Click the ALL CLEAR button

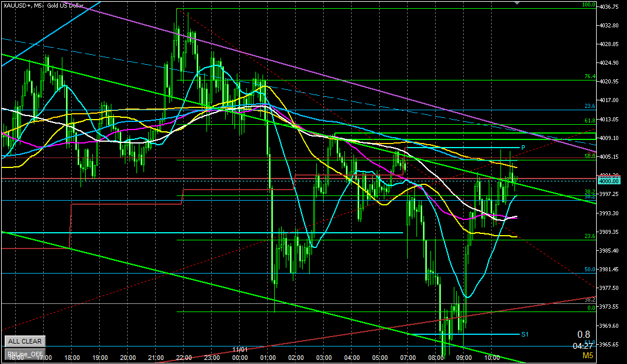point(24,341)
